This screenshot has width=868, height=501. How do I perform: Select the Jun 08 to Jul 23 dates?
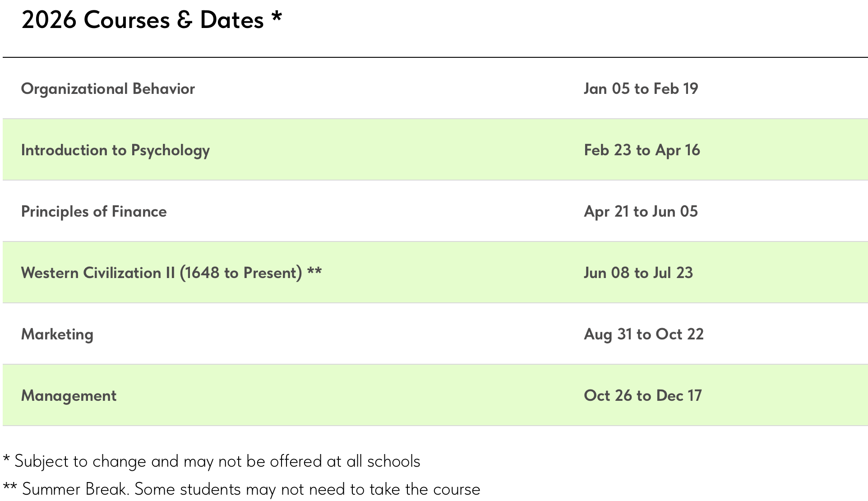click(638, 273)
